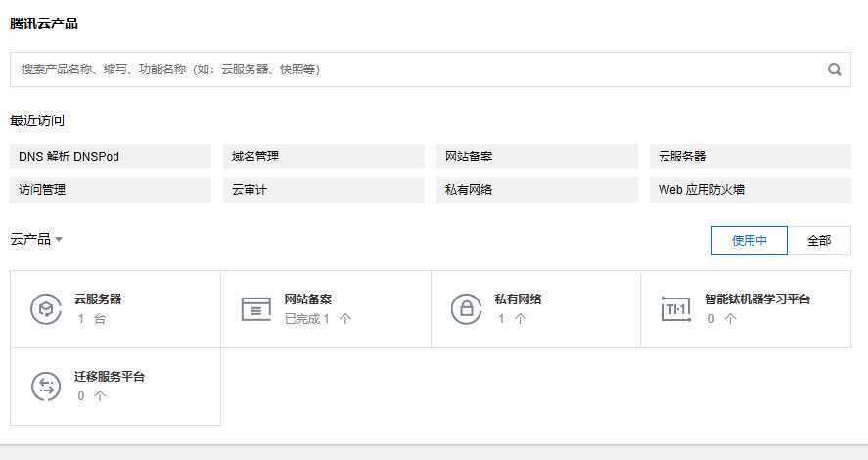
Task: Click the search magnifier icon
Action: pyautogui.click(x=834, y=69)
